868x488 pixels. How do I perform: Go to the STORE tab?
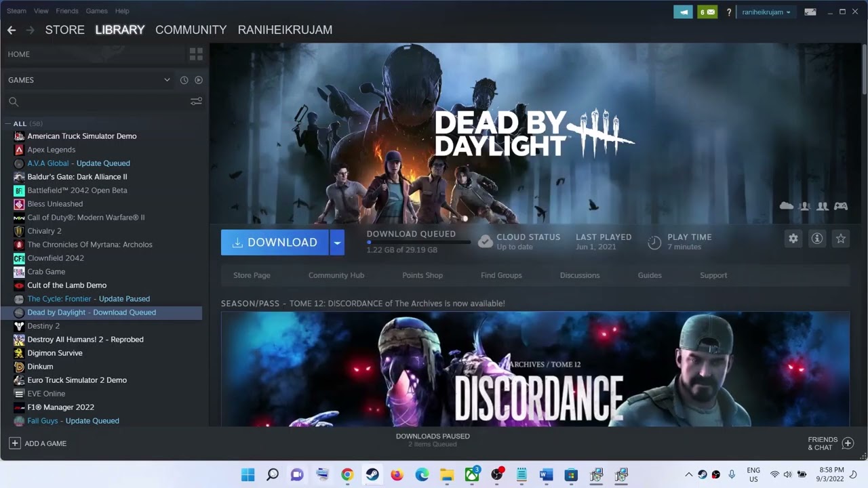click(x=65, y=30)
